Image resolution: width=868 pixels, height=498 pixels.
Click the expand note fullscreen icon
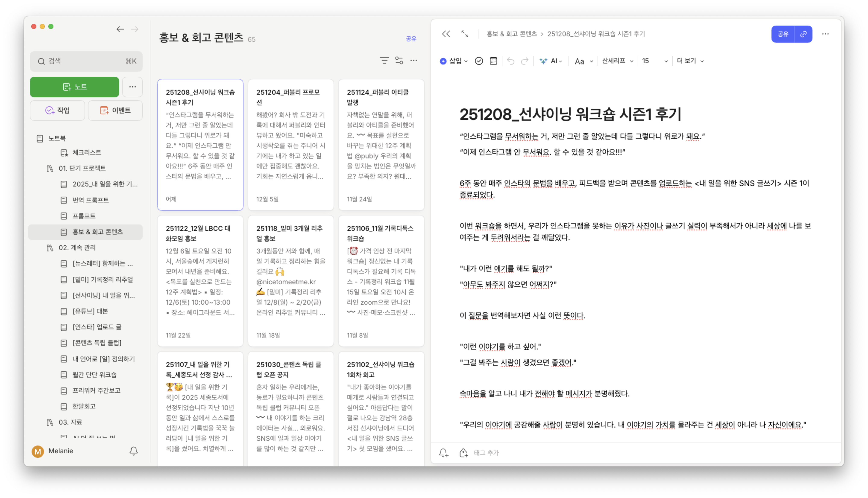[x=465, y=34]
